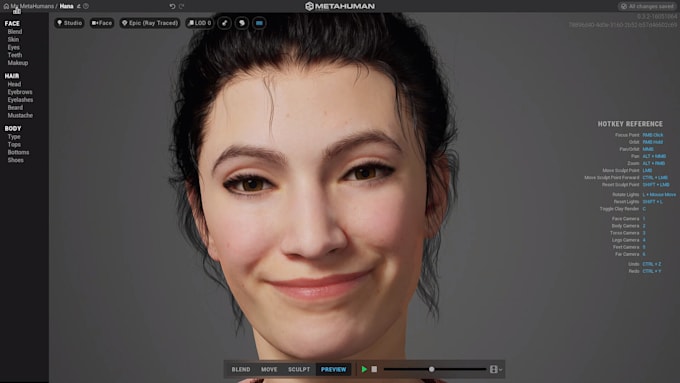Viewport: 680px width, 383px height.
Task: Click the BODY category heading
Action: pos(13,128)
